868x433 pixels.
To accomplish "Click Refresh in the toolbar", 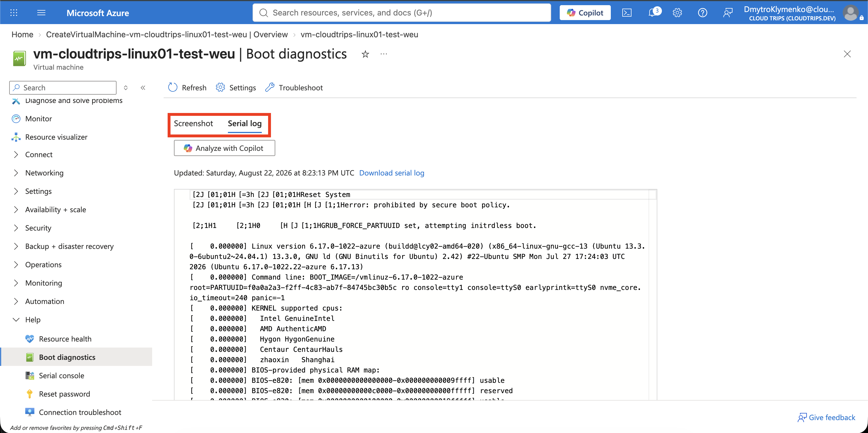I will click(187, 87).
